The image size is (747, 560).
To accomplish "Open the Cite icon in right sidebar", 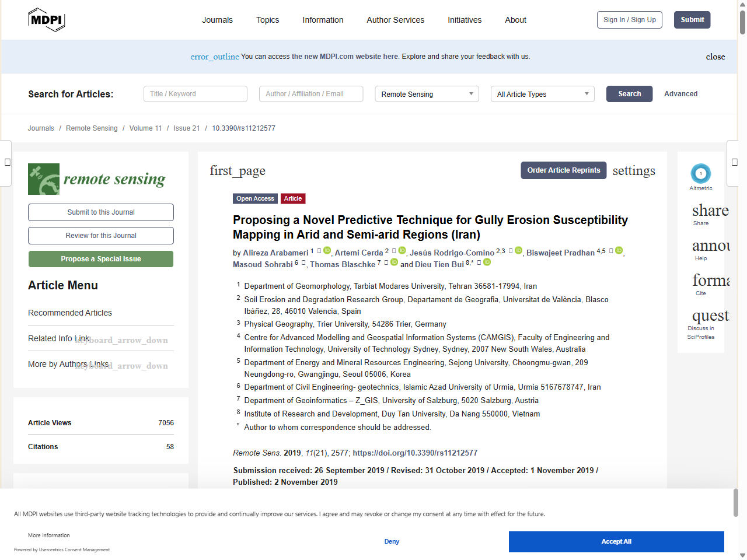I will click(x=710, y=281).
